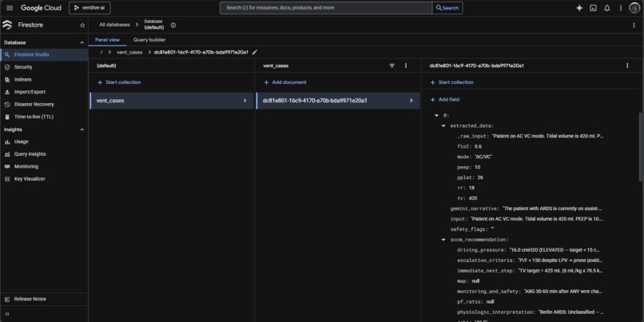Viewport: 644px width, 322px height.
Task: Open the user account avatar
Action: pos(634,8)
